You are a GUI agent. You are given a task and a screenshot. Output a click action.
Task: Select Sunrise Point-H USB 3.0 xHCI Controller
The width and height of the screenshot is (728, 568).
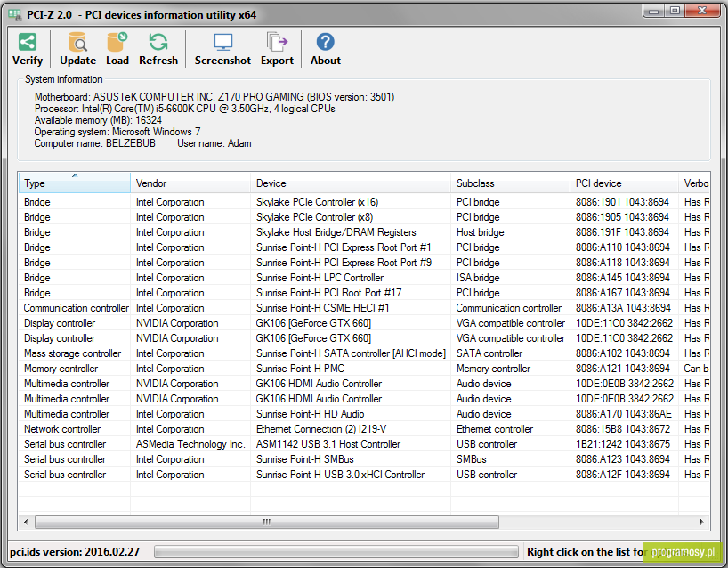point(364,475)
